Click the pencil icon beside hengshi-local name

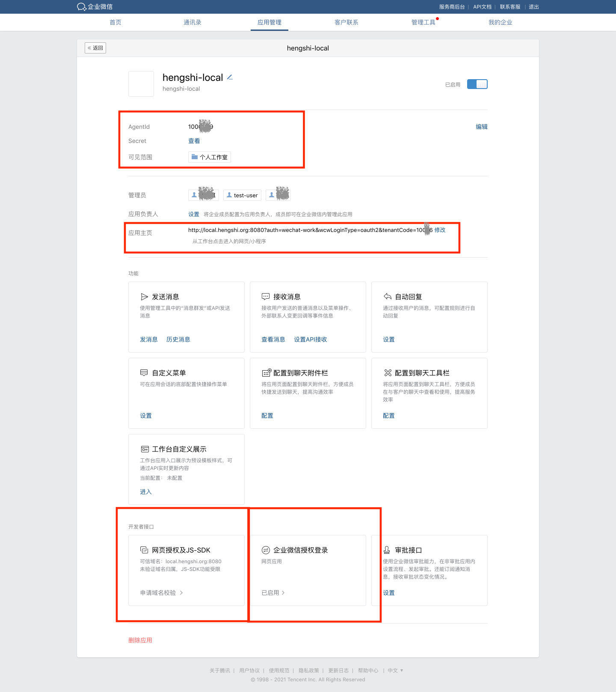[230, 77]
